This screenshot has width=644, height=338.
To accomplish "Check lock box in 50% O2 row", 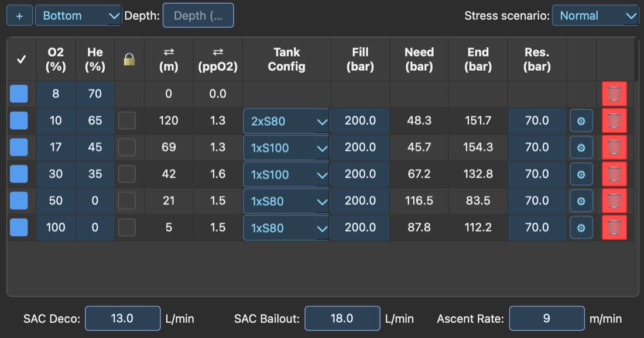I will coord(127,201).
